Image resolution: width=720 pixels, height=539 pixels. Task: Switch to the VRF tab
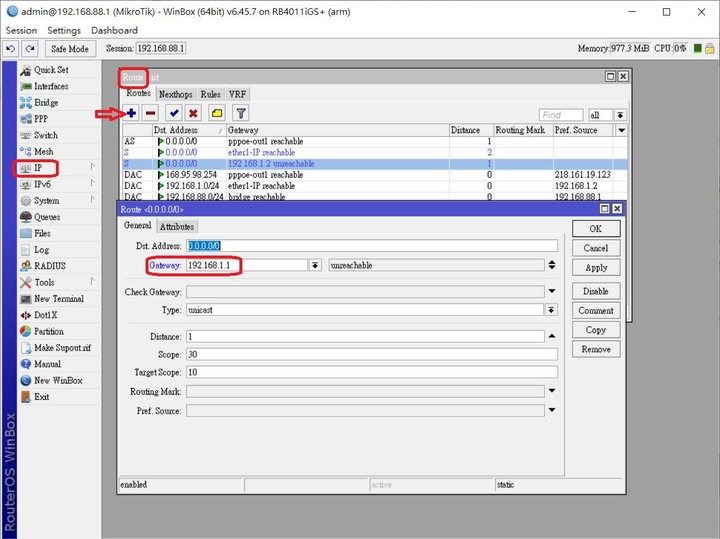coord(237,94)
